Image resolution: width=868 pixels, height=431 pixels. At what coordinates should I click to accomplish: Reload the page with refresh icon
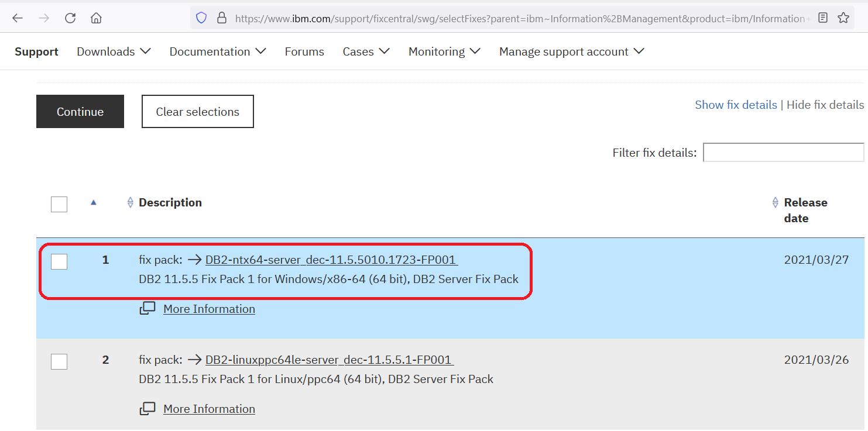[x=70, y=18]
